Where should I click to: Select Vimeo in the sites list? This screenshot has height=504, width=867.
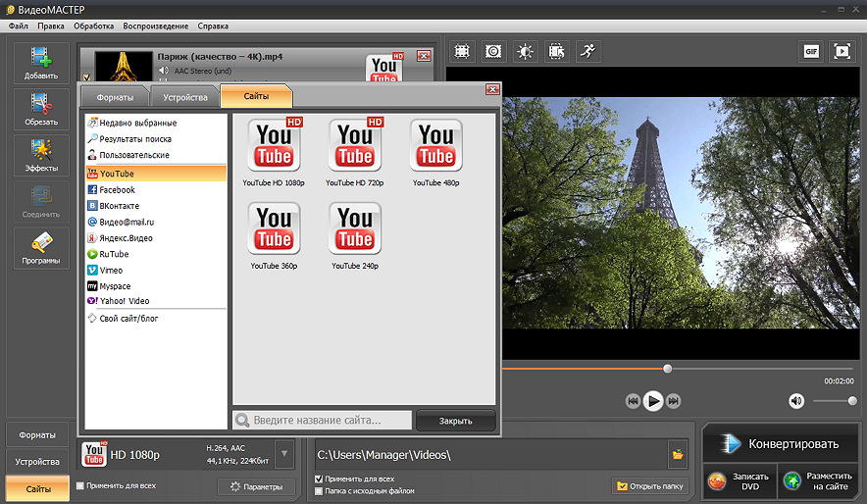coord(111,270)
